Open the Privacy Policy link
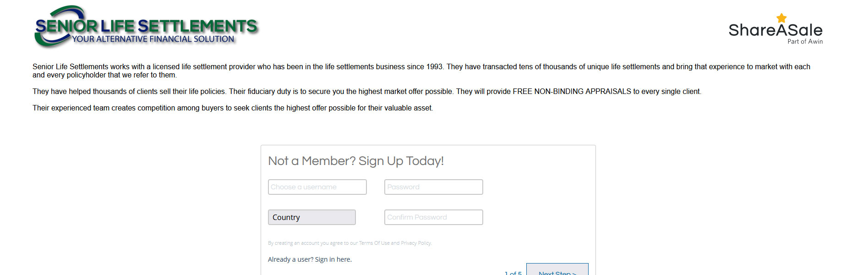This screenshot has width=868, height=275. [416, 243]
